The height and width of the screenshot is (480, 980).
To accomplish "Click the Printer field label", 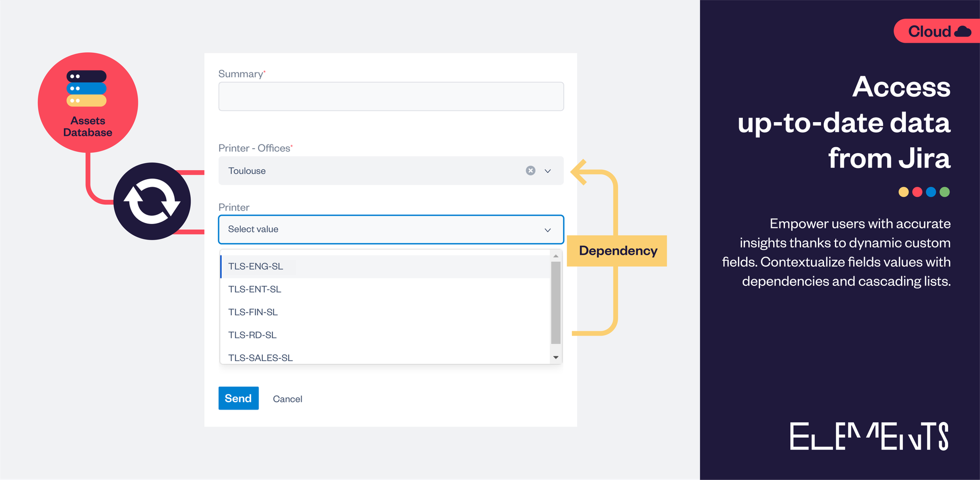I will pyautogui.click(x=233, y=207).
